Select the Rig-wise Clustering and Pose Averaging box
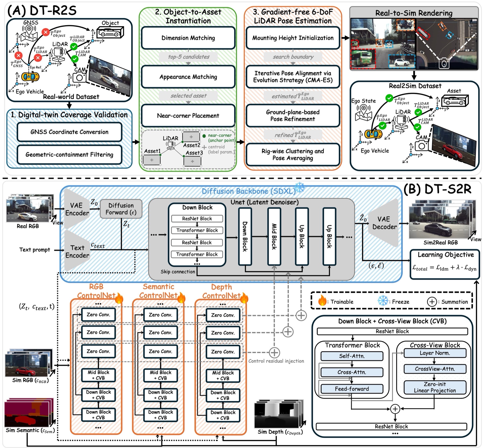Image resolution: width=484 pixels, height=448 pixels. tap(293, 155)
